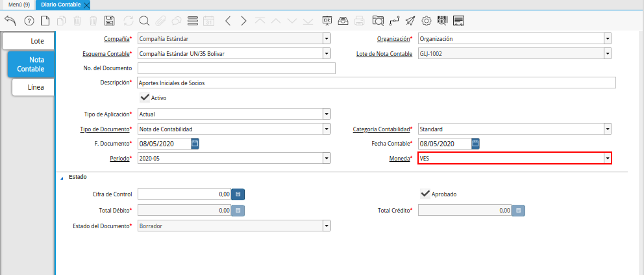Click the Total Crédito calculator button
Image resolution: width=644 pixels, height=275 pixels.
pyautogui.click(x=518, y=211)
